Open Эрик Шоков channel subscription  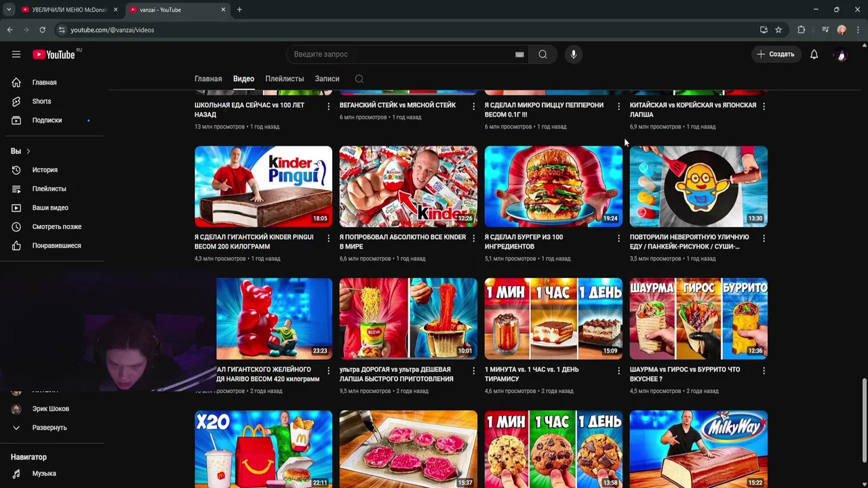tap(52, 409)
